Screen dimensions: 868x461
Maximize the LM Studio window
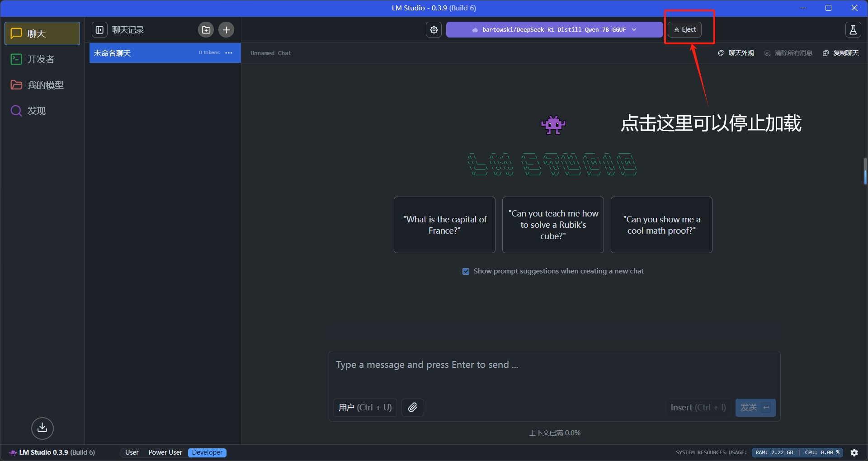pos(829,8)
